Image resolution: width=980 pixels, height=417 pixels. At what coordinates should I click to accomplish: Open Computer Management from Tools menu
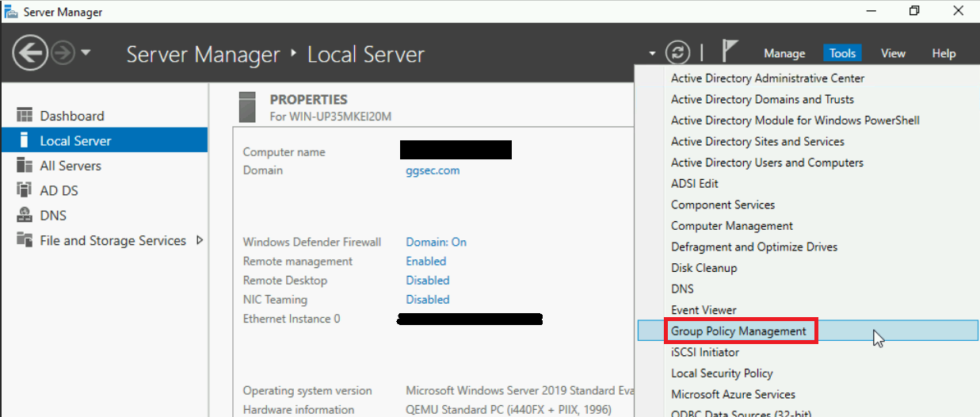732,226
